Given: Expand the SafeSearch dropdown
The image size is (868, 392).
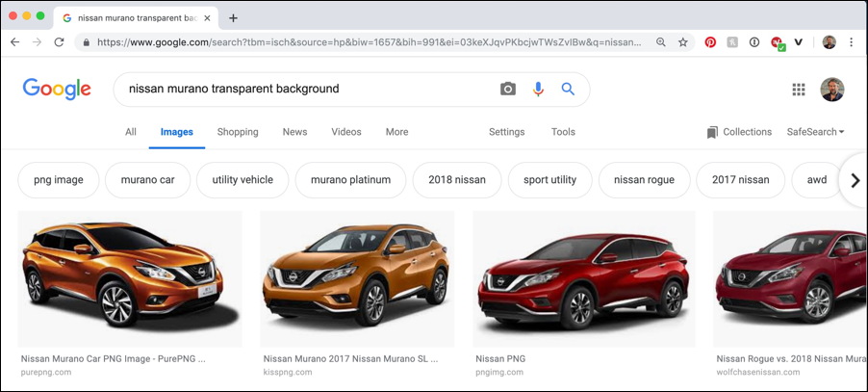Looking at the screenshot, I should pos(815,132).
